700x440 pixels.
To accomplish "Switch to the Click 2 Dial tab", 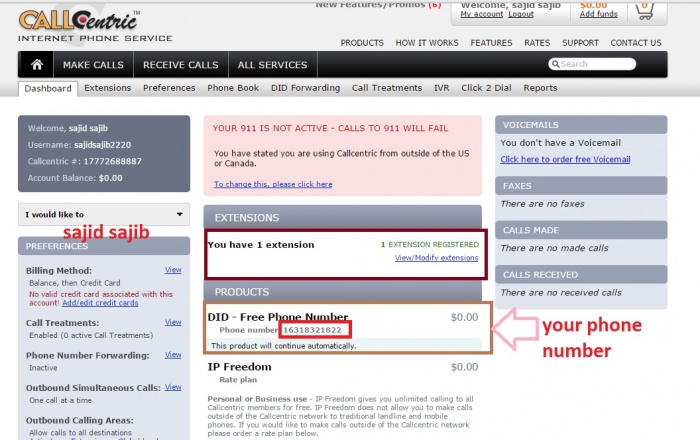I will (486, 88).
